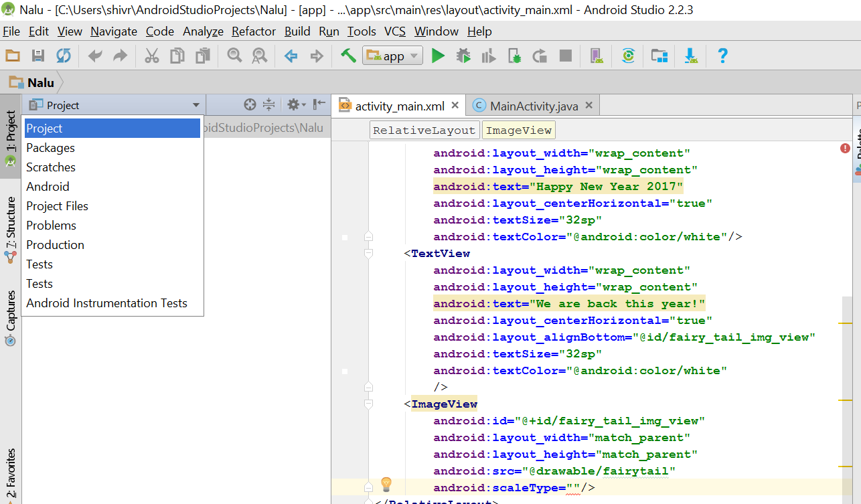Click the RelativeLayout breadcrumb

pyautogui.click(x=424, y=131)
